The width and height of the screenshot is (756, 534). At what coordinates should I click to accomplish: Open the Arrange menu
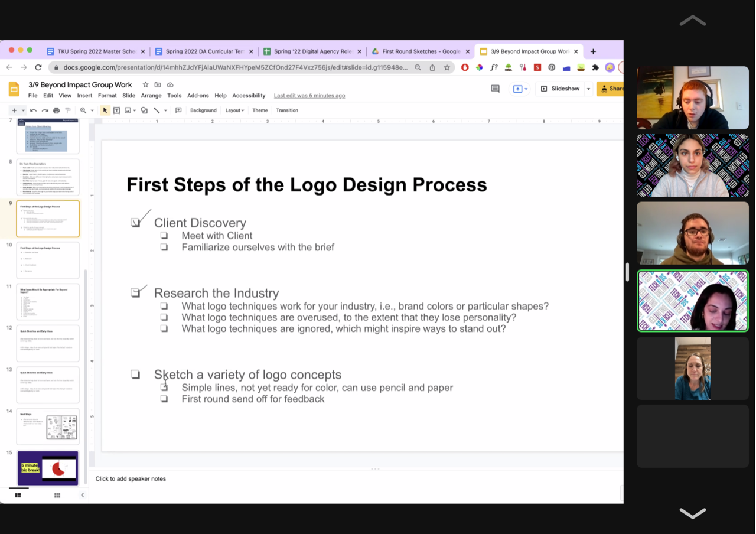(x=151, y=95)
